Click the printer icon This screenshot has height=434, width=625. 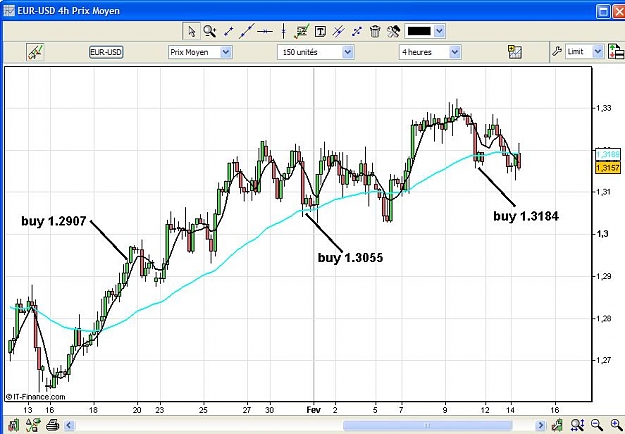[x=52, y=425]
